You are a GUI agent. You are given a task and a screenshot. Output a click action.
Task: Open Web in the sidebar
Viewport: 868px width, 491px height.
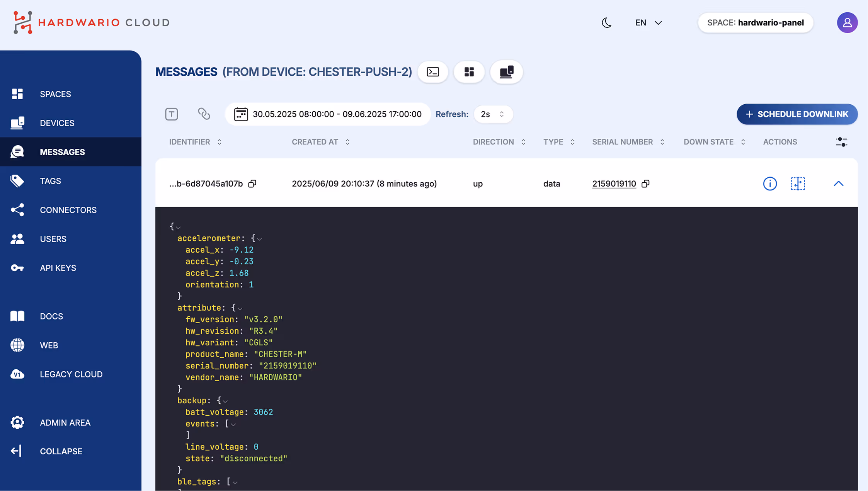pos(71,345)
